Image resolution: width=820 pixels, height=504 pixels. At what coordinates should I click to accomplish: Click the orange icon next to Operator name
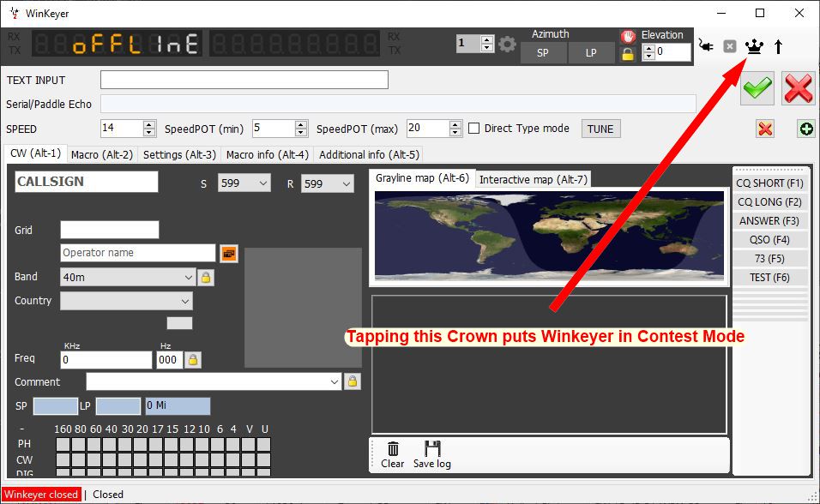pos(228,254)
